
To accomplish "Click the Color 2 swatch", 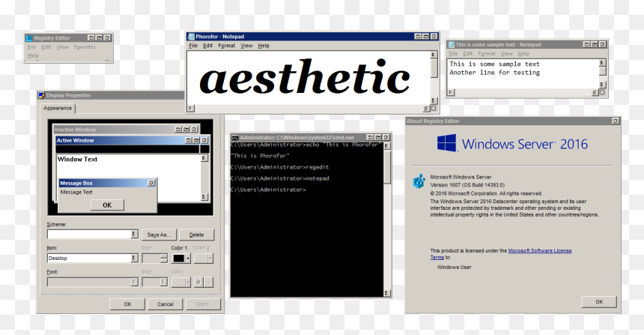I will click(x=203, y=259).
